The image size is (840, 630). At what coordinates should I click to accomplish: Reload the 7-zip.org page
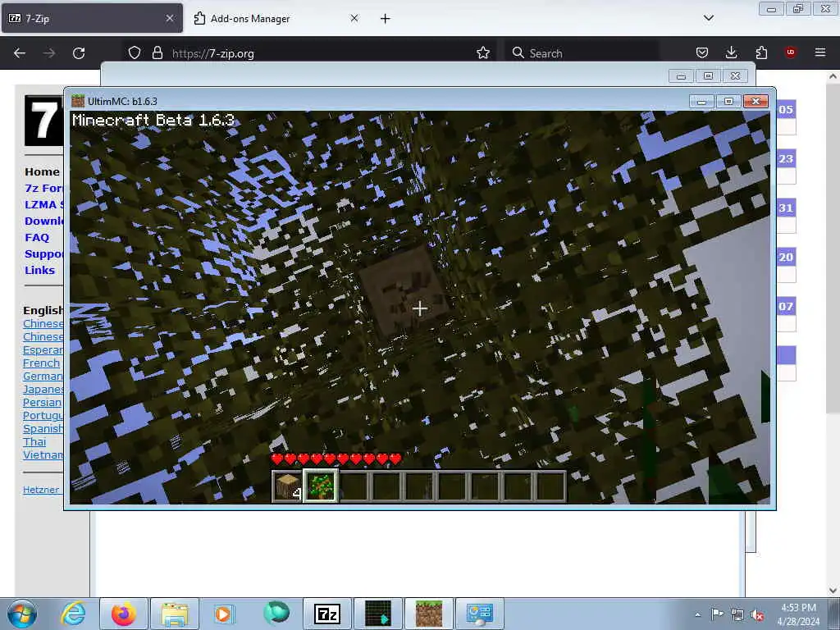pos(79,53)
